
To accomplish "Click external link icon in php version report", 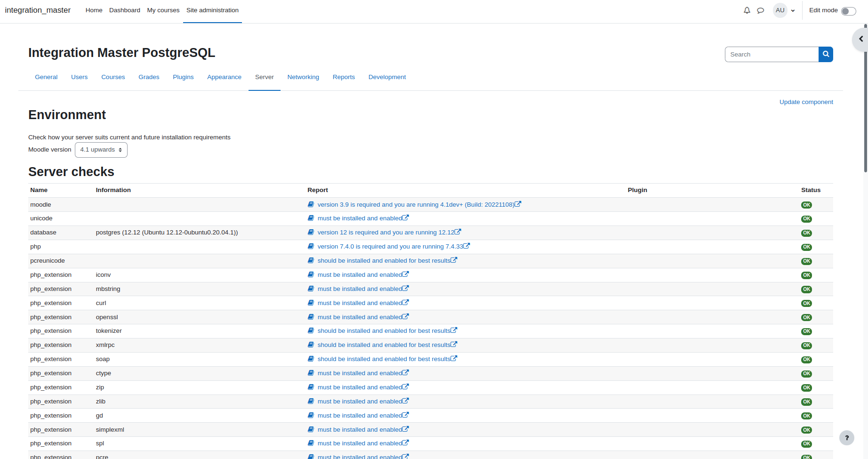I will [466, 246].
